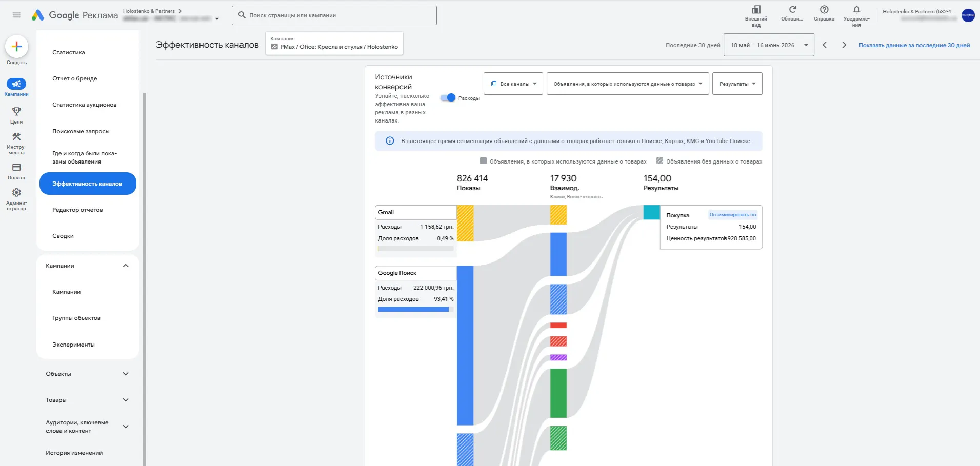
Task: Open the account selector dropdown arrow
Action: [x=217, y=19]
